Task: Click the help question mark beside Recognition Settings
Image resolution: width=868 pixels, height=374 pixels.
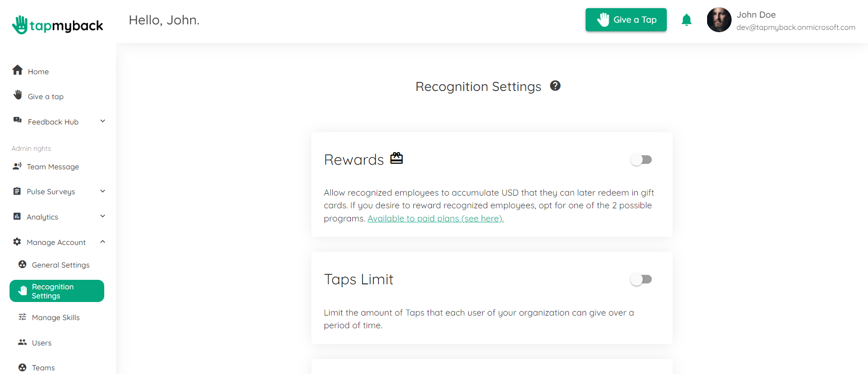Action: 555,86
